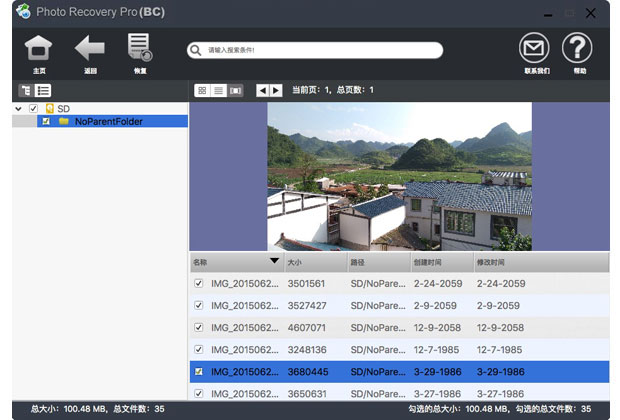The image size is (620, 420).
Task: Click Photo Recovery Pro app logo
Action: 24,11
